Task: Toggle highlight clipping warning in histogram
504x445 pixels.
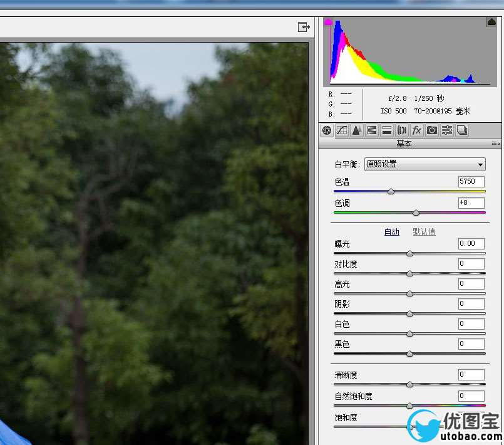Action: [x=491, y=22]
